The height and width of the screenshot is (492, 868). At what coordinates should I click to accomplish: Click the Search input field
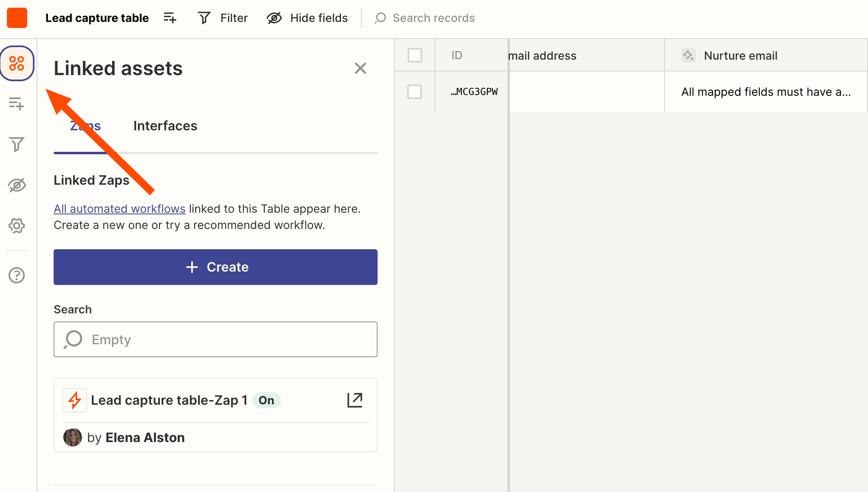click(x=216, y=339)
